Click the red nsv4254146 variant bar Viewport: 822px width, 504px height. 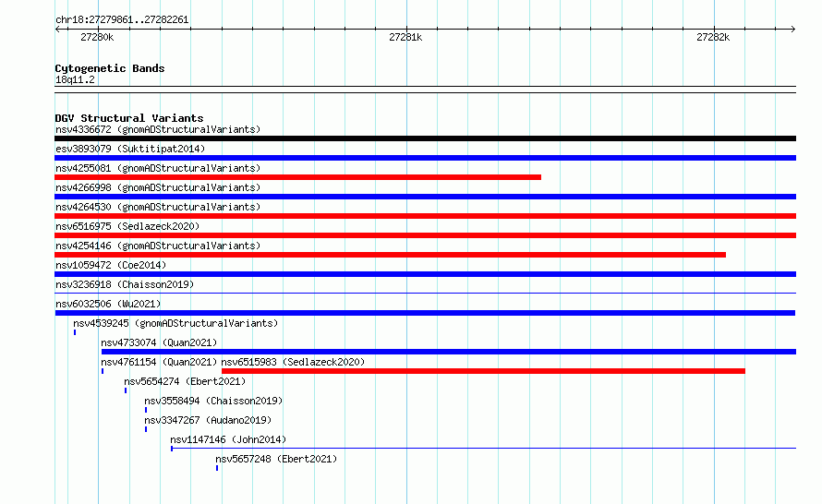coord(390,255)
